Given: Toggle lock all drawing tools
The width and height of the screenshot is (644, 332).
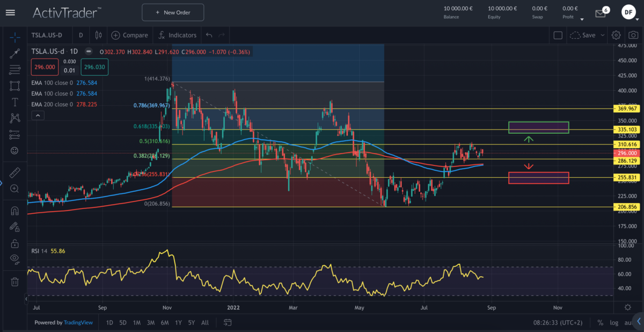Looking at the screenshot, I should [x=15, y=243].
